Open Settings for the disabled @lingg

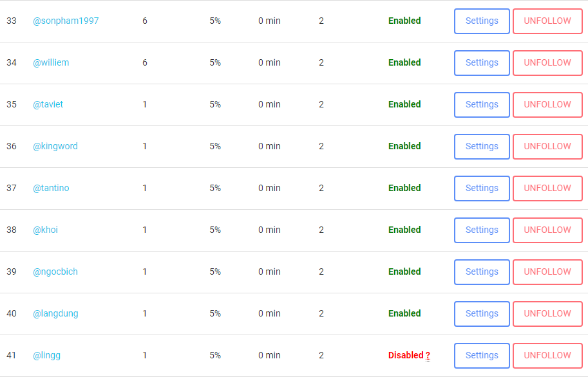tap(482, 356)
